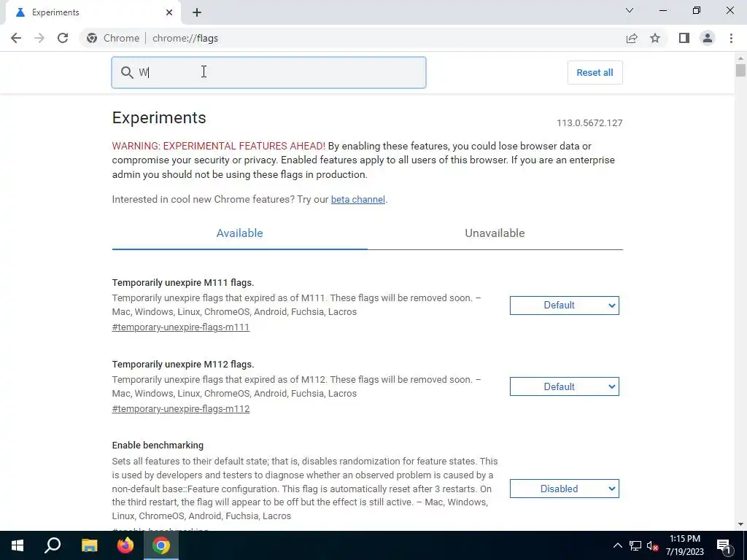Open Enable benchmarking Disabled dropdown
The width and height of the screenshot is (747, 560).
click(x=564, y=489)
